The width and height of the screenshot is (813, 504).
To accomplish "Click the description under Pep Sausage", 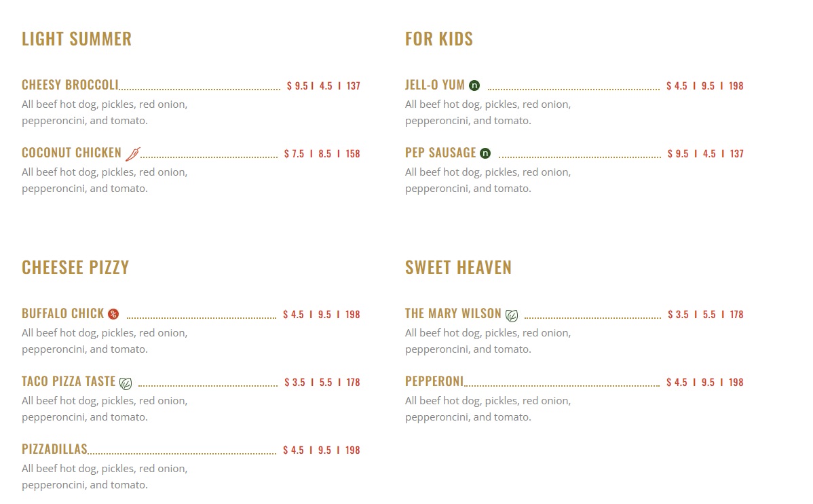I will pos(488,180).
